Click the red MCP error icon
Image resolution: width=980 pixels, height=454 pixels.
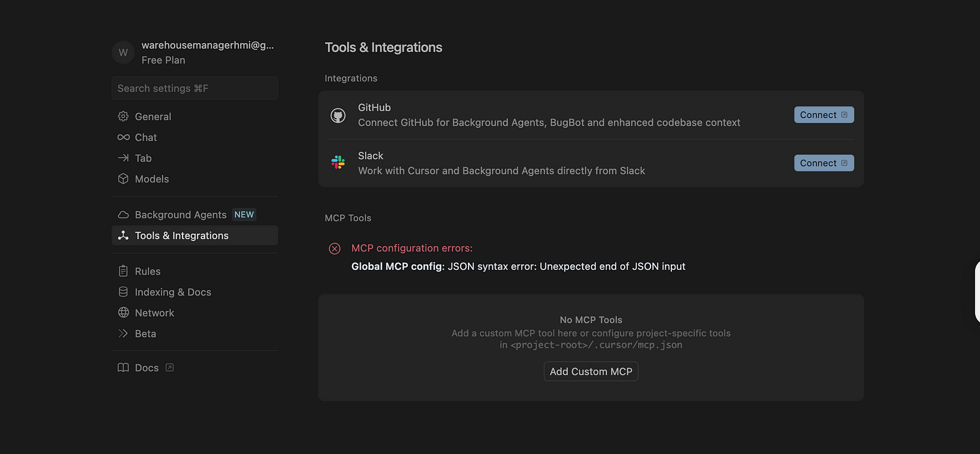tap(334, 248)
